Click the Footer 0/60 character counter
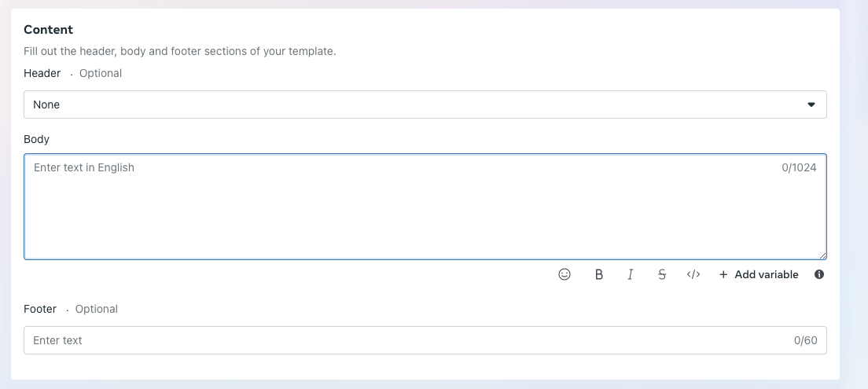The width and height of the screenshot is (868, 389). [805, 340]
